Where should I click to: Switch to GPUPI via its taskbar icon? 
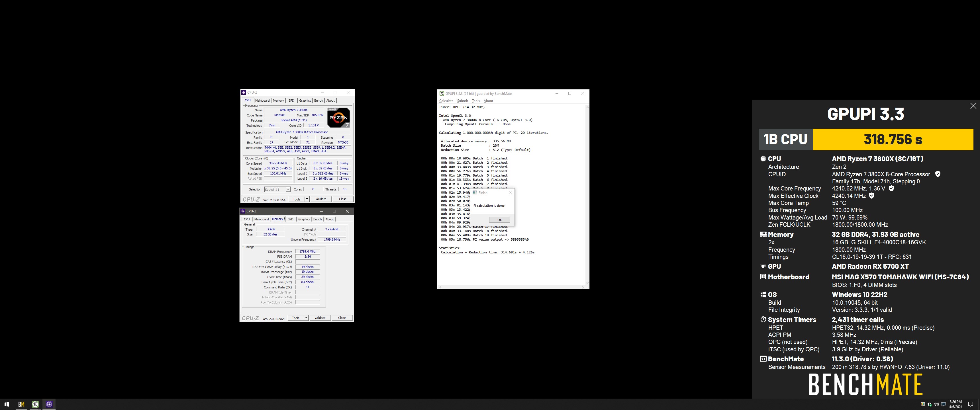tap(35, 404)
